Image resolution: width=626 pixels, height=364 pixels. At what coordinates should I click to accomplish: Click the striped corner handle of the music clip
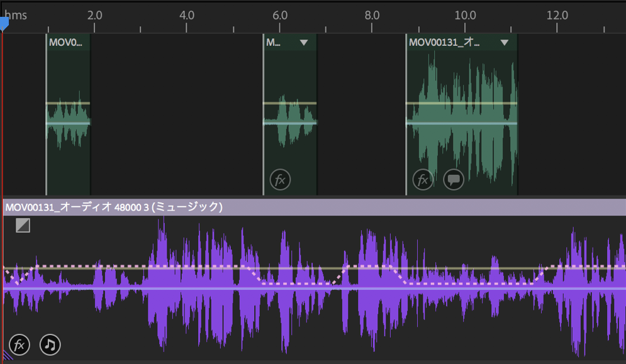8,356
